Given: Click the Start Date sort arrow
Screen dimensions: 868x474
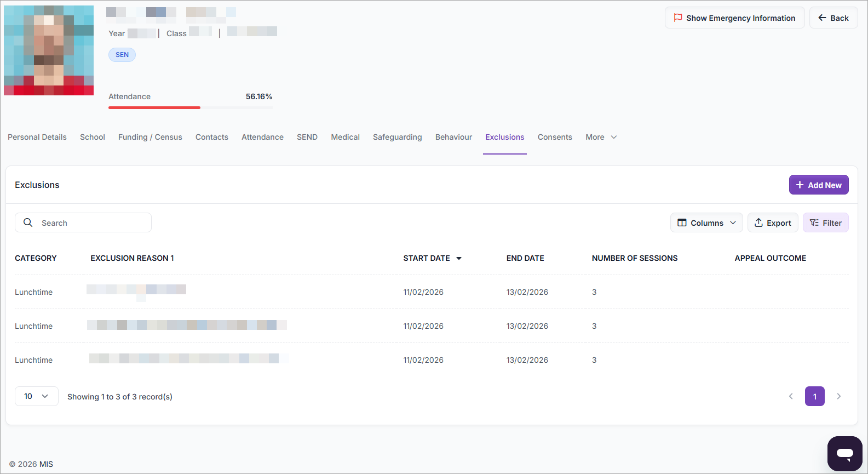Looking at the screenshot, I should click(x=459, y=258).
